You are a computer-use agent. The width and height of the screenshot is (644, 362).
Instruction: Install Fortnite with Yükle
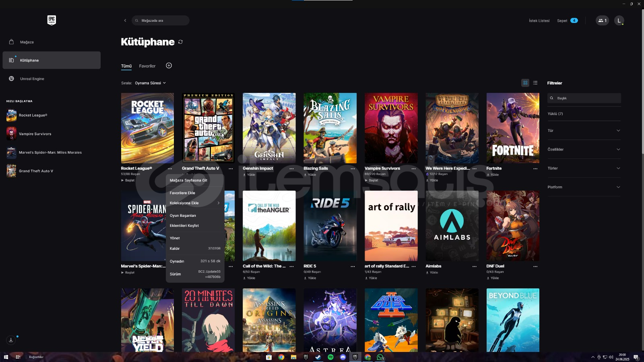(493, 175)
